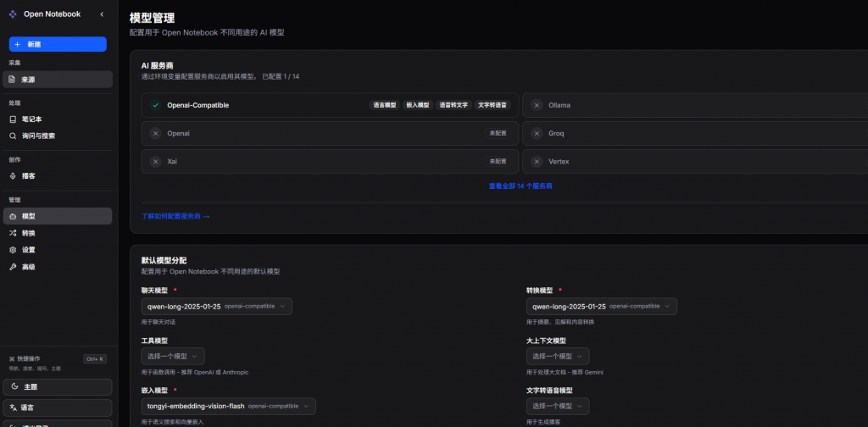Open the 高级 advanced page
Screen dimensions: 868x427
pos(58,267)
